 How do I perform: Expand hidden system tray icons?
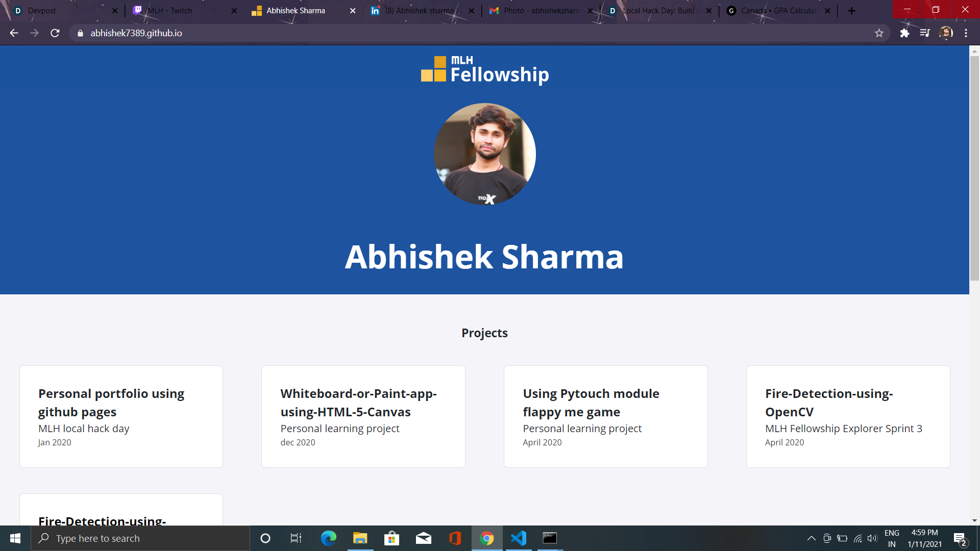pos(811,538)
